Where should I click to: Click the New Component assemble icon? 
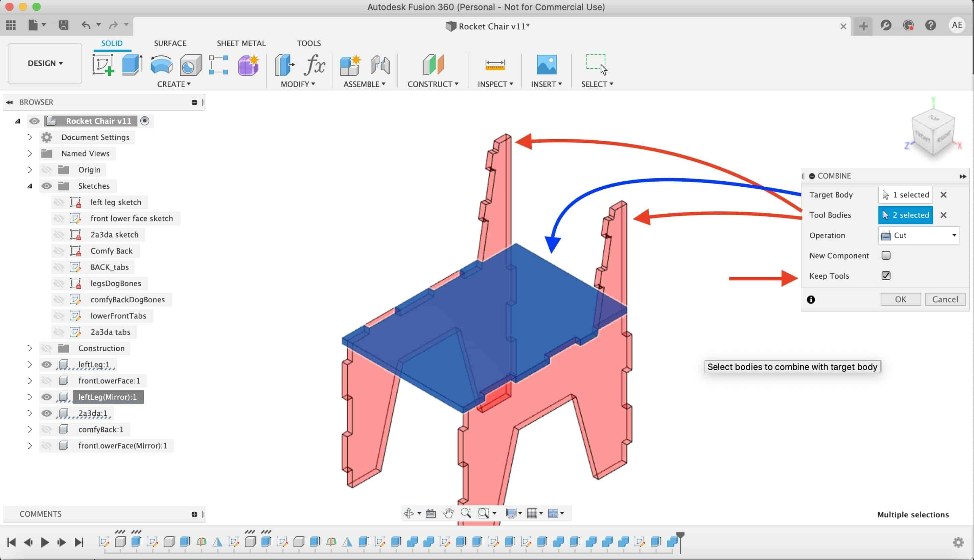pos(350,65)
